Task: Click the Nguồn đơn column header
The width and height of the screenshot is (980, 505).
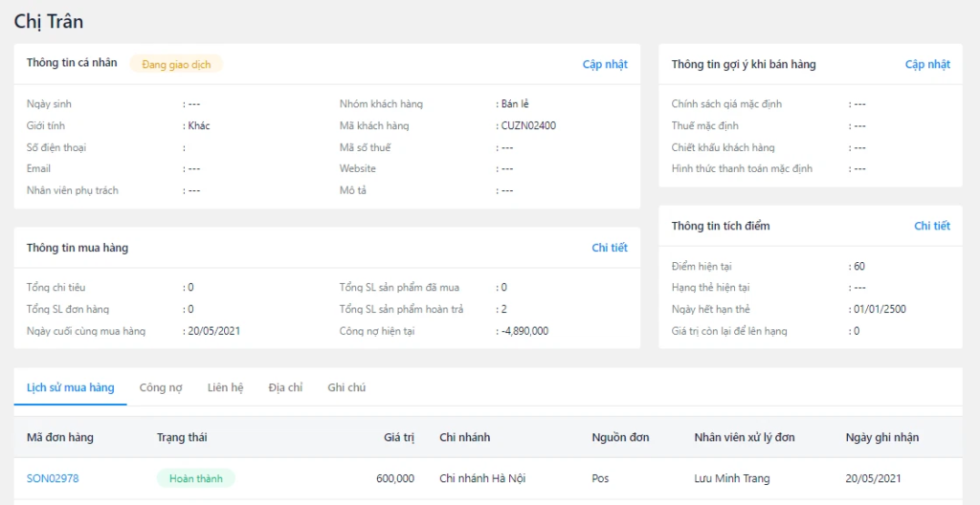Action: point(620,437)
